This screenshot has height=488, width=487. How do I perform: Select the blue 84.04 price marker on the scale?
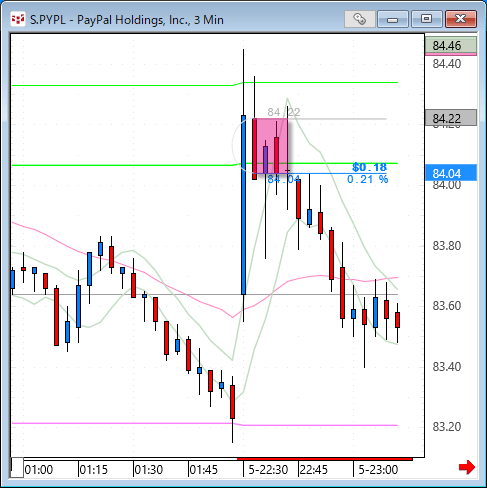point(451,173)
